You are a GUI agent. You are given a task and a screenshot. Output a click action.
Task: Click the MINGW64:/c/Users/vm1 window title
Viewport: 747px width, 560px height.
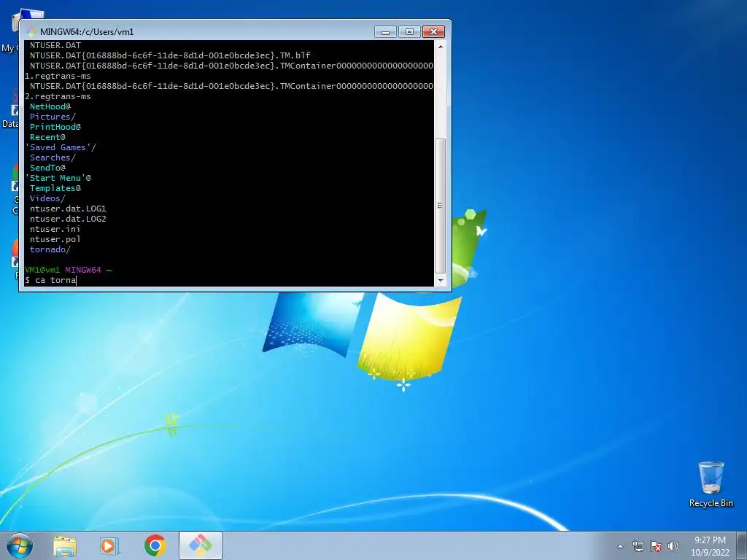click(87, 32)
